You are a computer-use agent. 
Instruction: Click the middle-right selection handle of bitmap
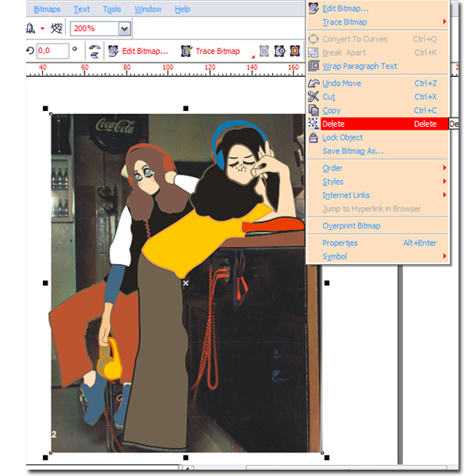[327, 283]
